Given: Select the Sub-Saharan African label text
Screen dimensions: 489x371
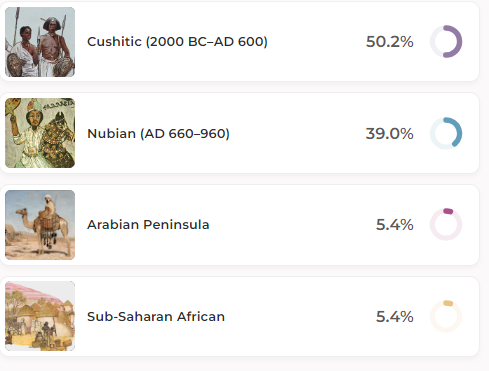Looking at the screenshot, I should (156, 317).
